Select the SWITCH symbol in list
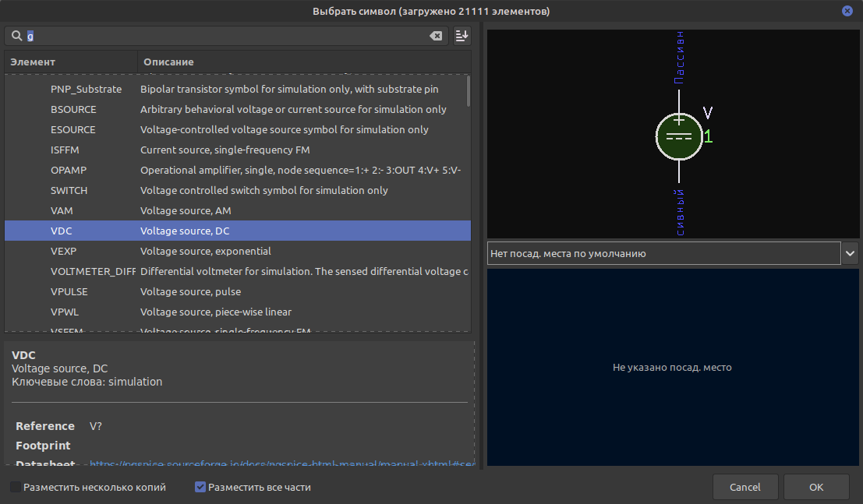Screen dimensions: 863x504 tap(69, 190)
